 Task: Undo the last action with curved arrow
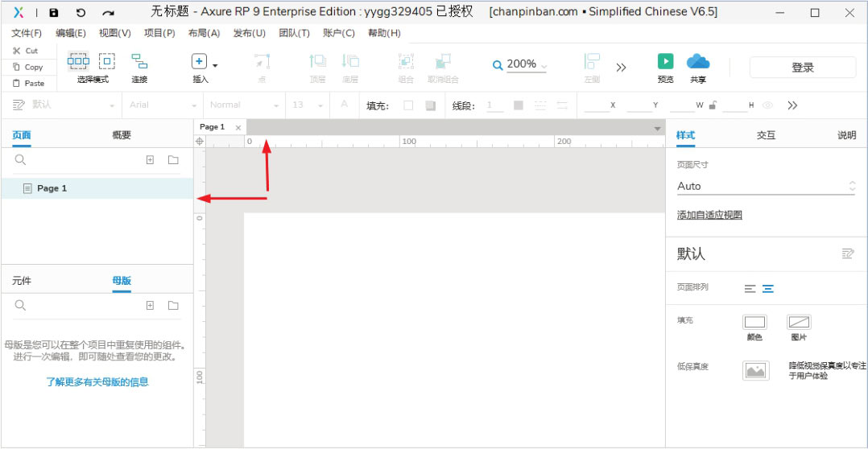[81, 13]
